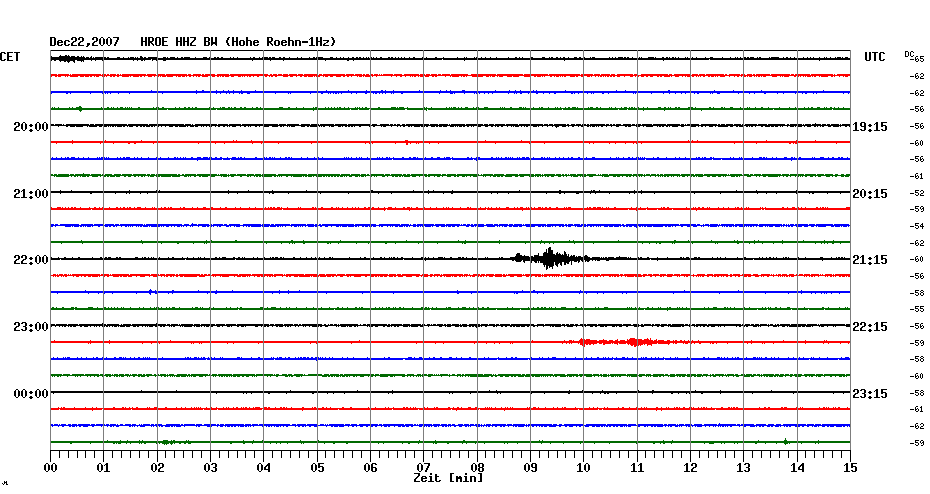This screenshot has width=930, height=494.
Task: Select the 21:00 CET time label
Action: point(31,193)
